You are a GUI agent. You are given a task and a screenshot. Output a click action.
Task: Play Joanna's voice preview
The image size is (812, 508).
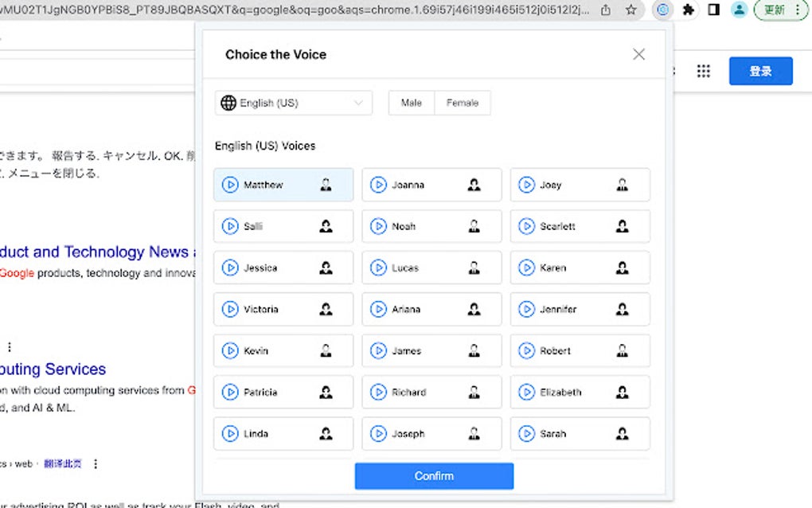coord(379,185)
